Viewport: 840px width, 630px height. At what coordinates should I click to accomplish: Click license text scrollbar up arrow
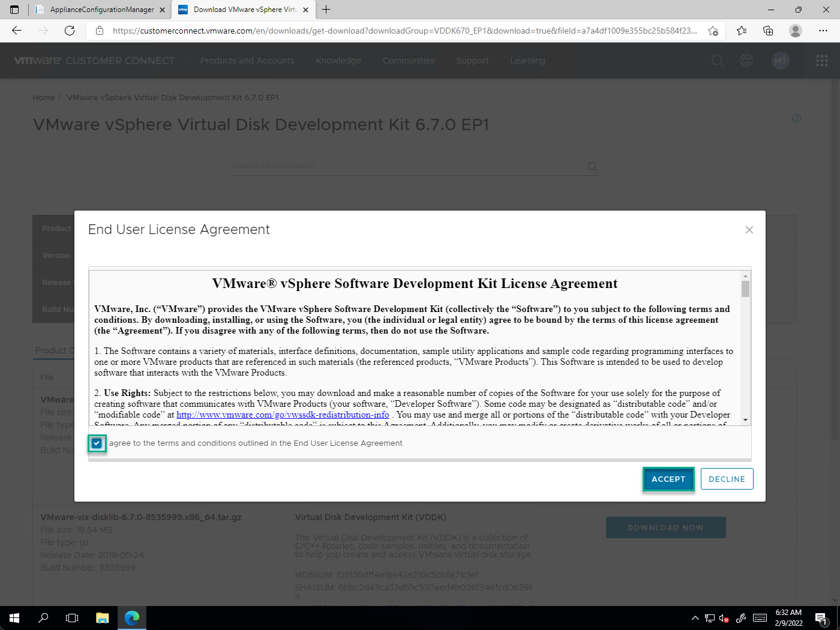click(x=745, y=276)
